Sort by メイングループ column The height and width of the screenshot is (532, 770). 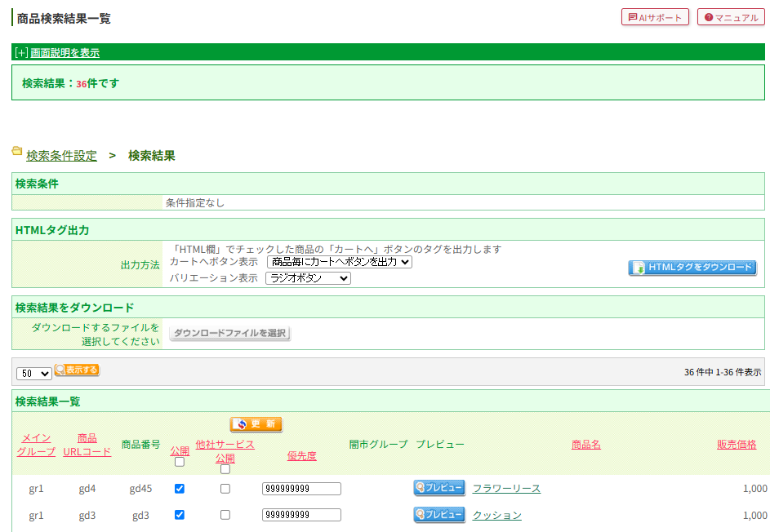(36, 445)
